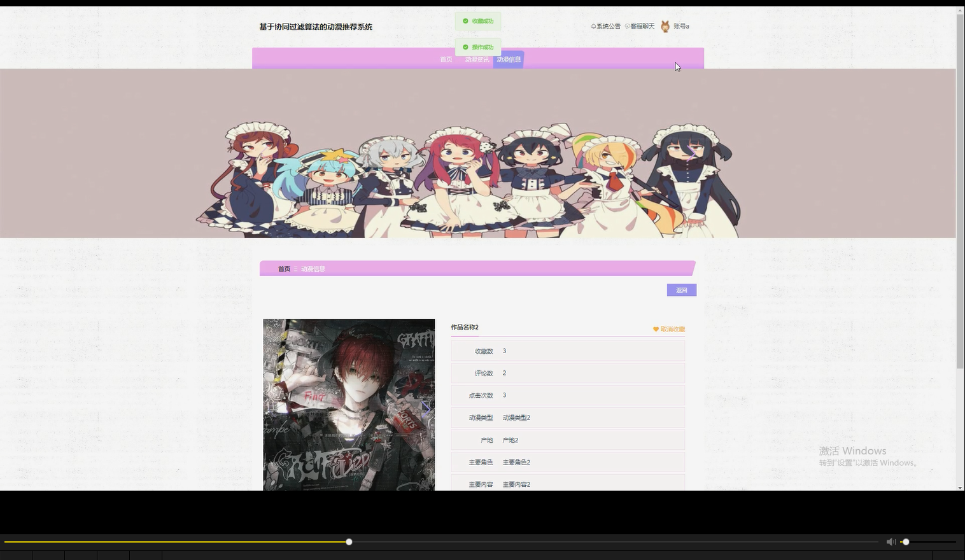Open the 系统公告 bell notification icon
Image resolution: width=965 pixels, height=560 pixels.
point(594,26)
